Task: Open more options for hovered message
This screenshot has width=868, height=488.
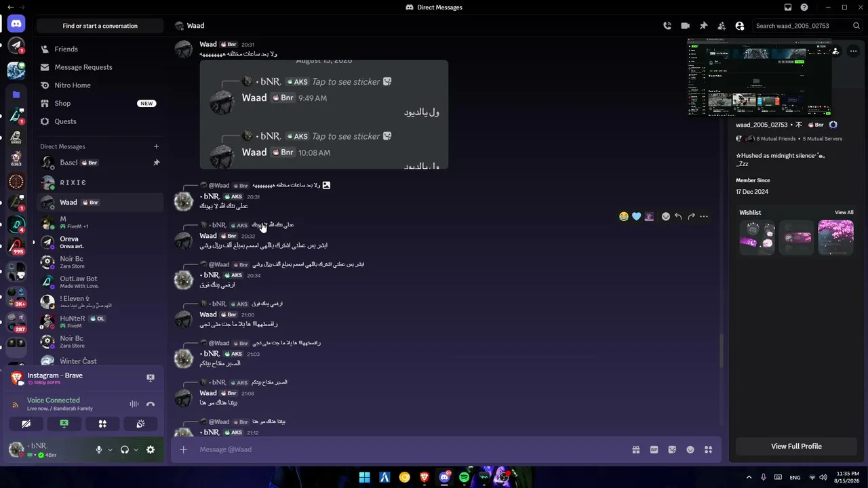Action: (x=704, y=216)
